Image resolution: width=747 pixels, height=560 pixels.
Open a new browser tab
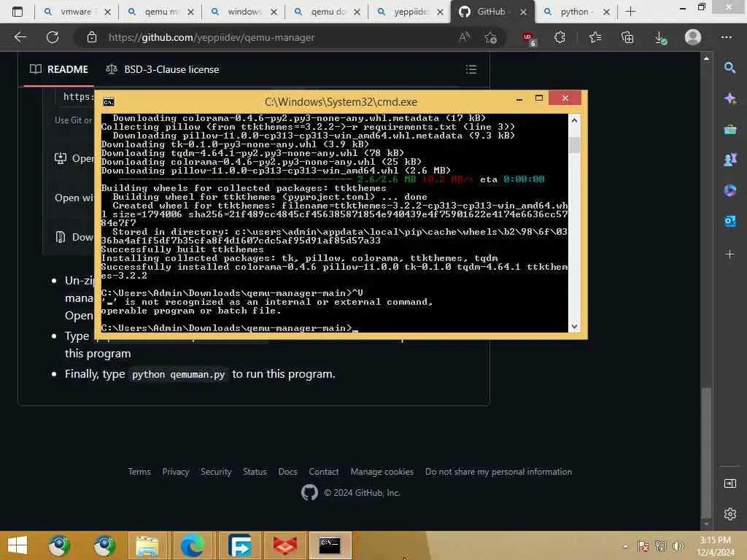tap(630, 12)
